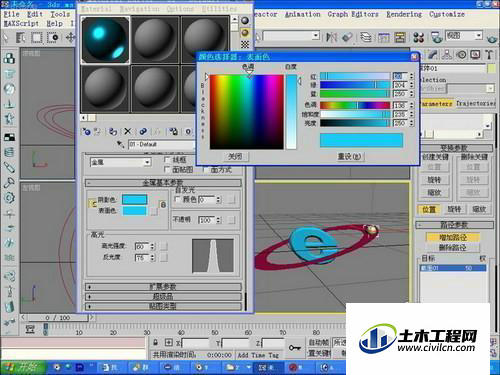Click the Get Material icon in Material Editor

(x=87, y=132)
